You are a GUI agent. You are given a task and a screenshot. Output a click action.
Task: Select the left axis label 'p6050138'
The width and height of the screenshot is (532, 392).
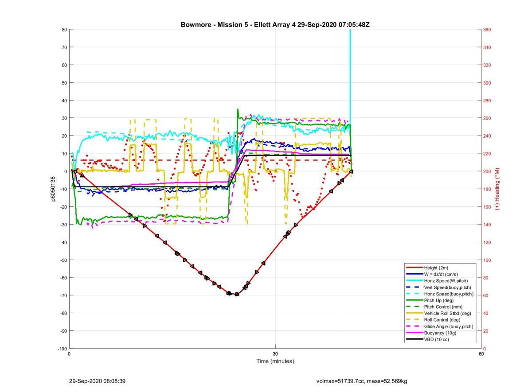[53, 189]
